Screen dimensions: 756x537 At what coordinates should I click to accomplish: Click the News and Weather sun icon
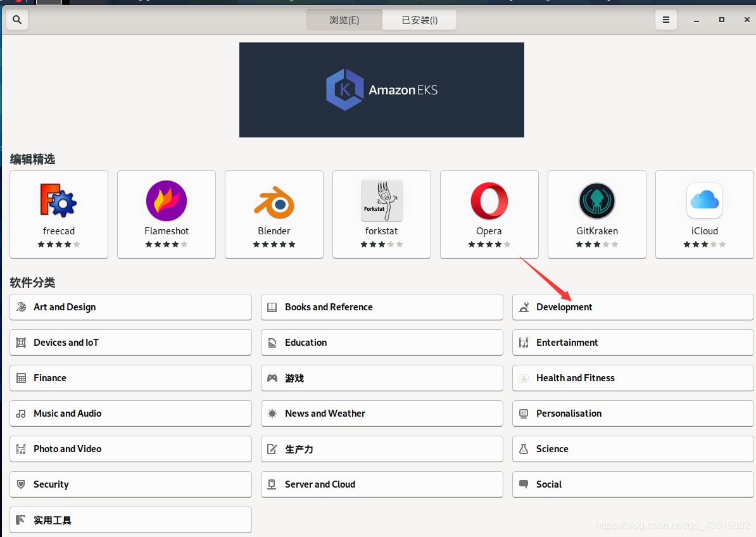point(272,414)
